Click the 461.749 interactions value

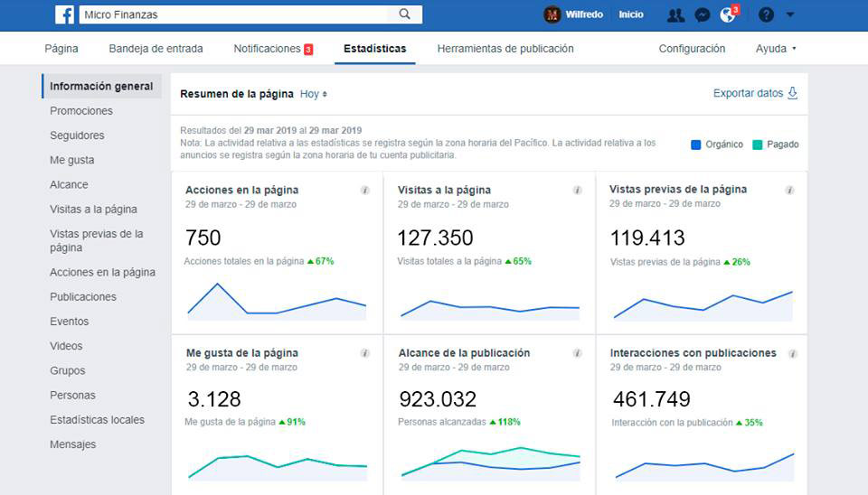tap(652, 399)
